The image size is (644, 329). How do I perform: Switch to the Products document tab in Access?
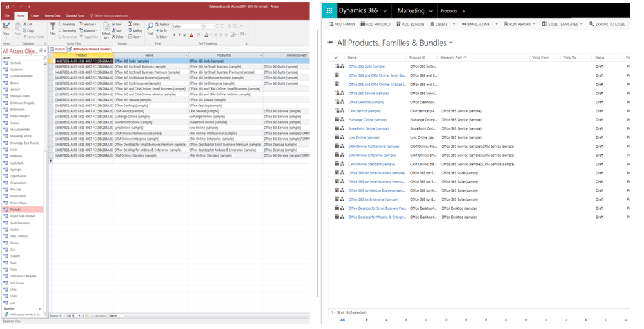coord(58,49)
